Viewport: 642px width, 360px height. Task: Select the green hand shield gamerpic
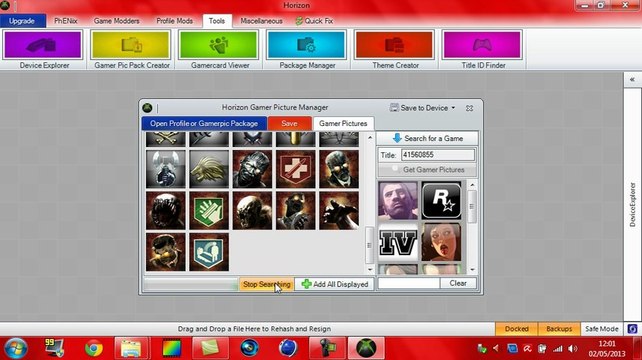(x=209, y=211)
